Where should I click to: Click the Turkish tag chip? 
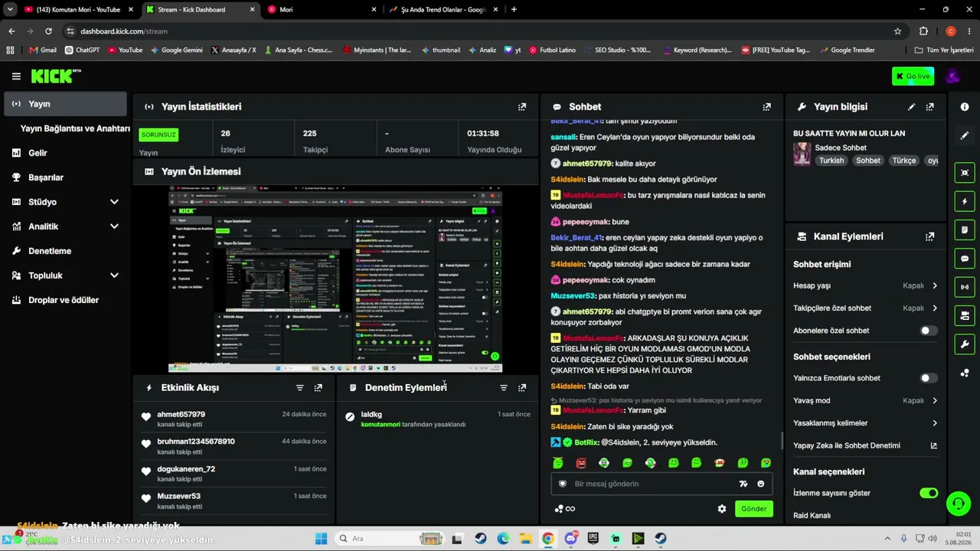tap(831, 161)
